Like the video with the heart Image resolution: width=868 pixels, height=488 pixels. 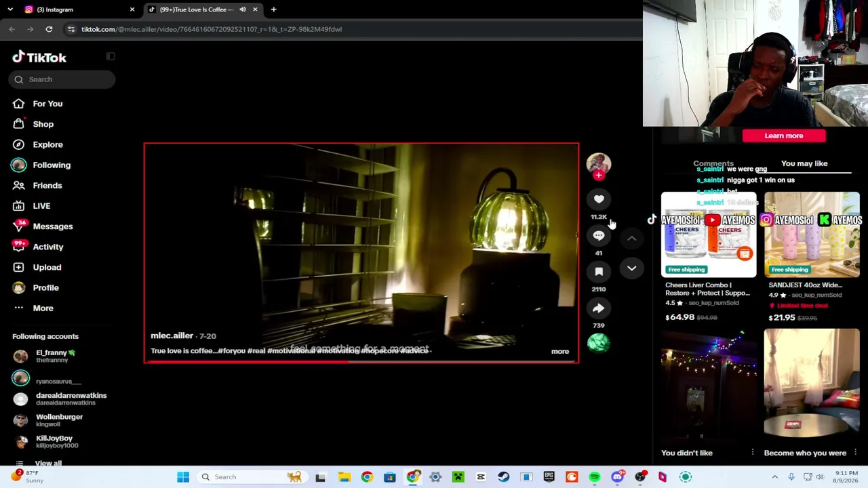click(599, 199)
